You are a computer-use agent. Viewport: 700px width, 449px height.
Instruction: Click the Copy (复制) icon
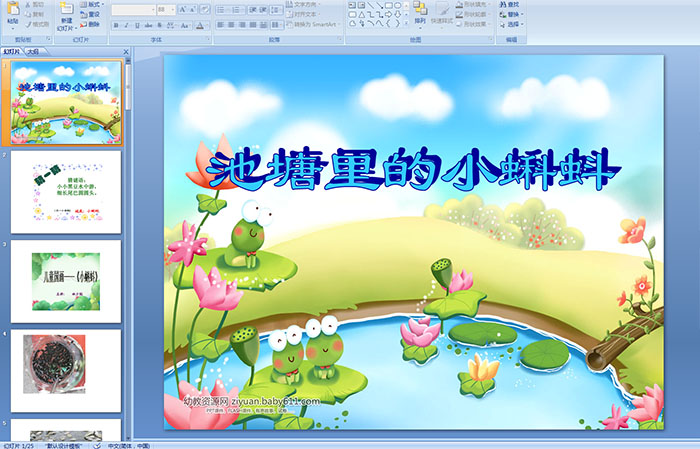28,14
